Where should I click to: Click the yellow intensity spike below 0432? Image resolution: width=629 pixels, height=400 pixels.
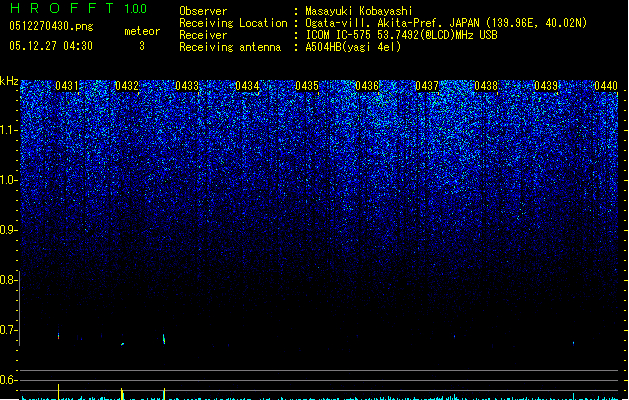[x=122, y=393]
